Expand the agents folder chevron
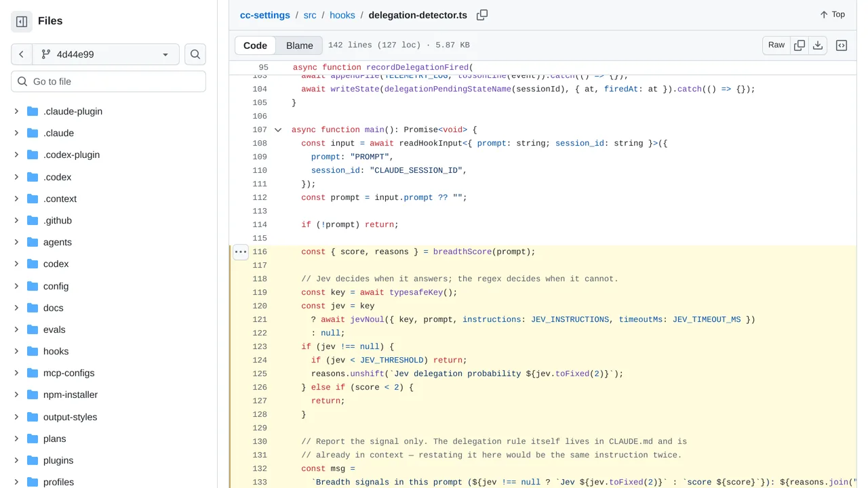The image size is (868, 488). click(x=16, y=242)
